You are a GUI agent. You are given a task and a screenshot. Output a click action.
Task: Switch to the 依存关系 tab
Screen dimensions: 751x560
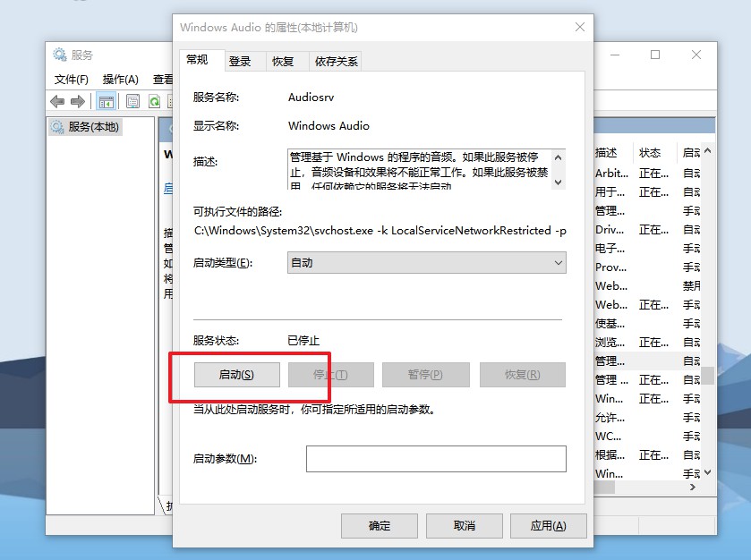point(336,62)
